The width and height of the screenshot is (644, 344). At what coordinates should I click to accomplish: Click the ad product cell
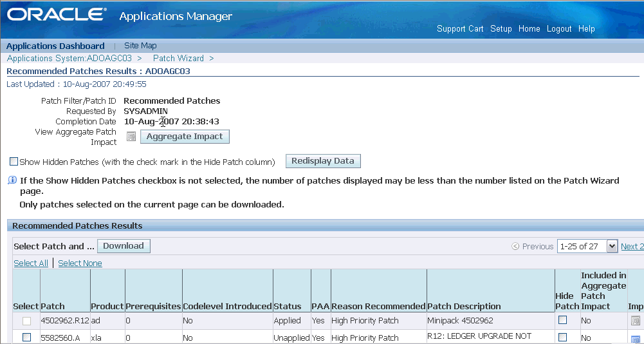[x=96, y=321]
